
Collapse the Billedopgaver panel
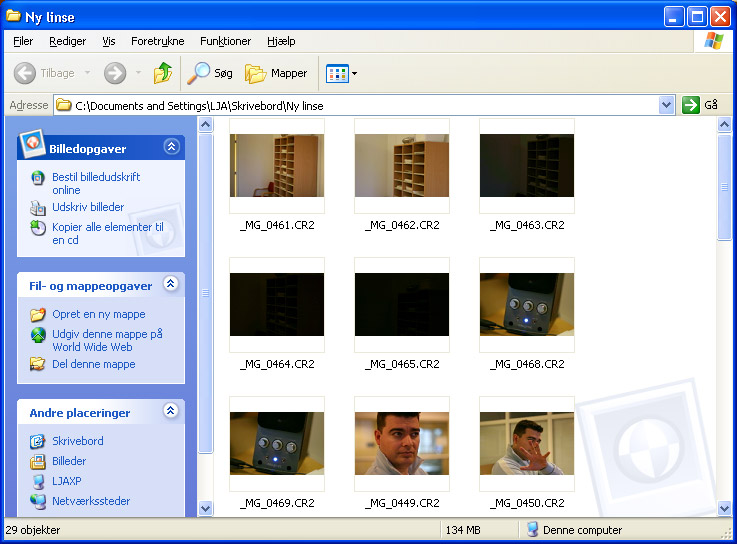point(171,147)
